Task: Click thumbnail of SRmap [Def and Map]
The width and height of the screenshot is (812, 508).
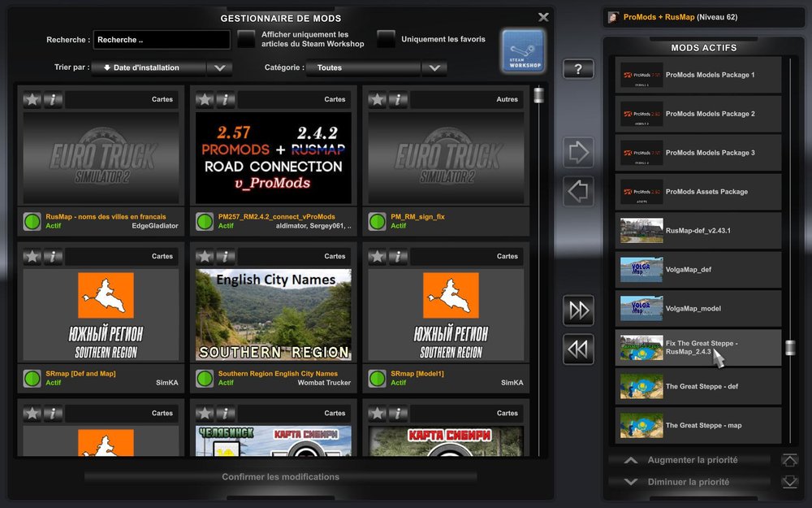Action: pos(101,315)
